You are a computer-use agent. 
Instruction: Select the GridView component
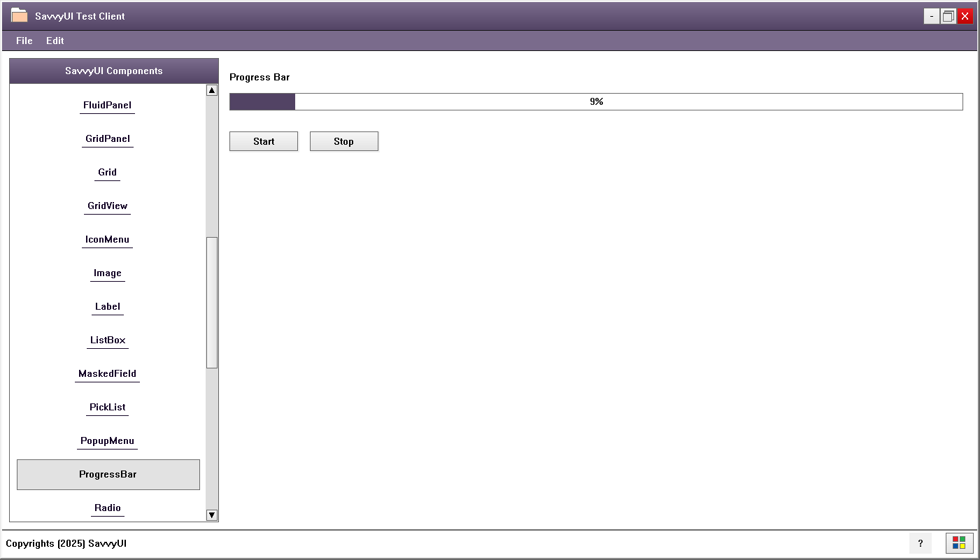pos(107,206)
